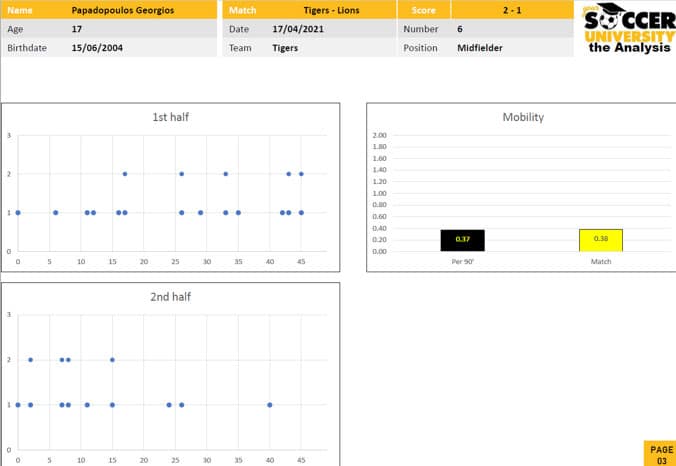Click the player name Papadopoulos Georgios
The height and width of the screenshot is (466, 676).
click(x=122, y=10)
